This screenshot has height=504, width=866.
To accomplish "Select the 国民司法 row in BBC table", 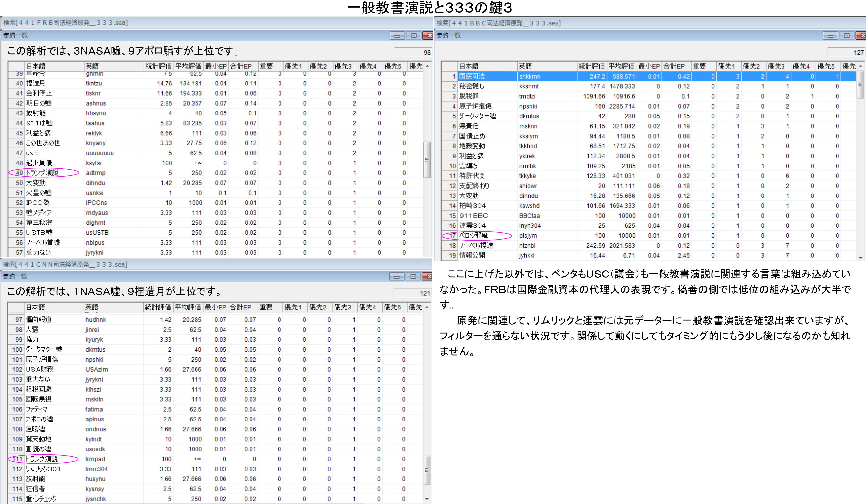I will 472,76.
